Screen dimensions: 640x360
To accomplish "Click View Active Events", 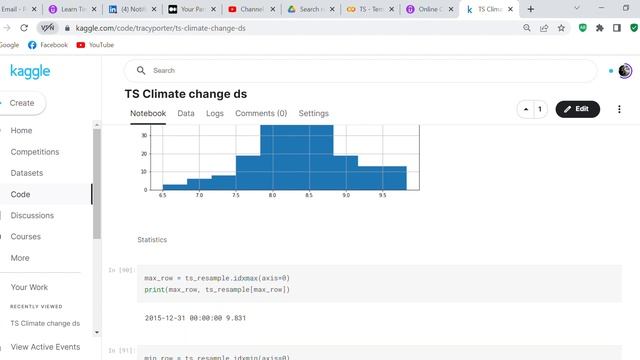I will click(45, 347).
